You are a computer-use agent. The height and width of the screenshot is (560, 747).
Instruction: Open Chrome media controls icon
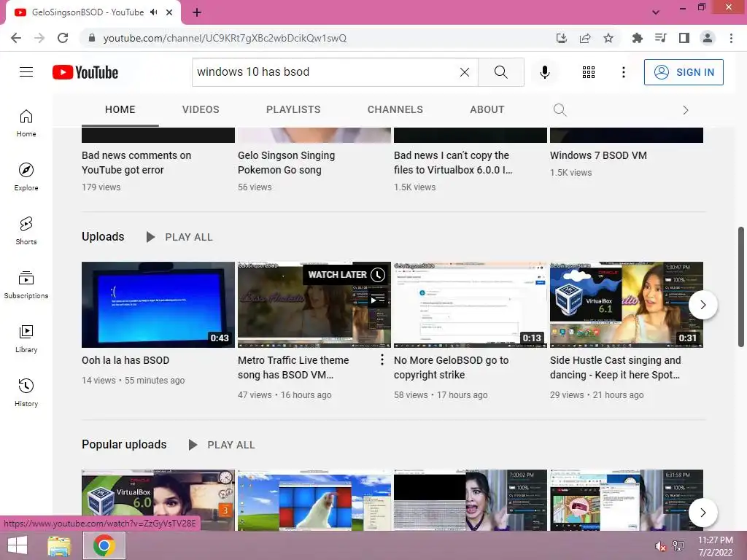click(x=660, y=38)
